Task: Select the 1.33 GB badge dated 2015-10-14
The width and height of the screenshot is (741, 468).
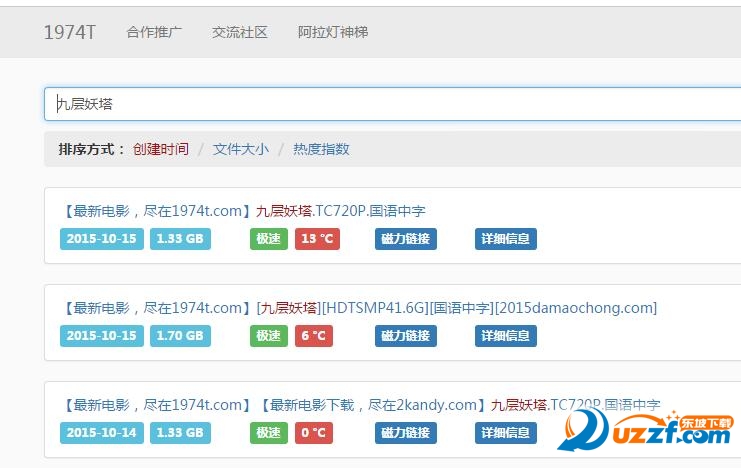Action: [x=181, y=433]
